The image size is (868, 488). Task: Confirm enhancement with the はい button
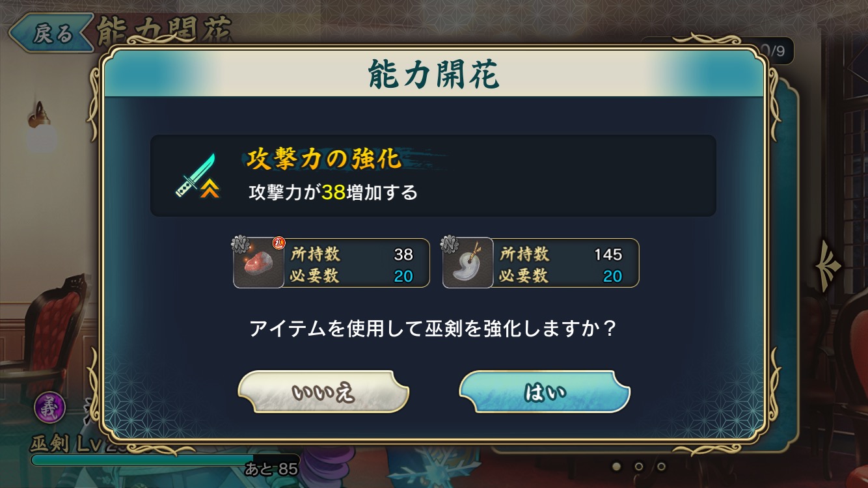(545, 392)
